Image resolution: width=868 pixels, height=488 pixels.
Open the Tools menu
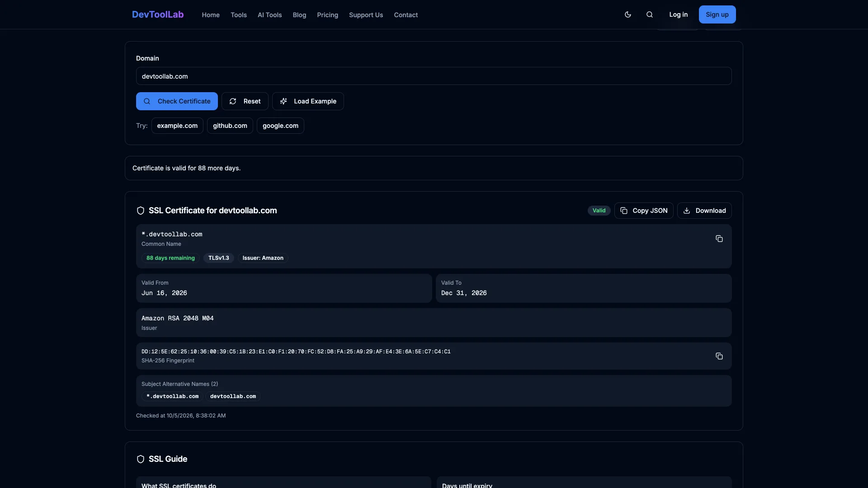point(239,15)
